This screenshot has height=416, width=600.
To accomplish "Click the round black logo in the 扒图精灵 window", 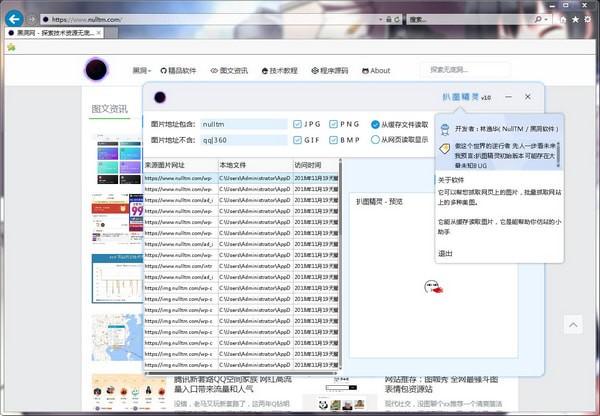I will coord(160,97).
